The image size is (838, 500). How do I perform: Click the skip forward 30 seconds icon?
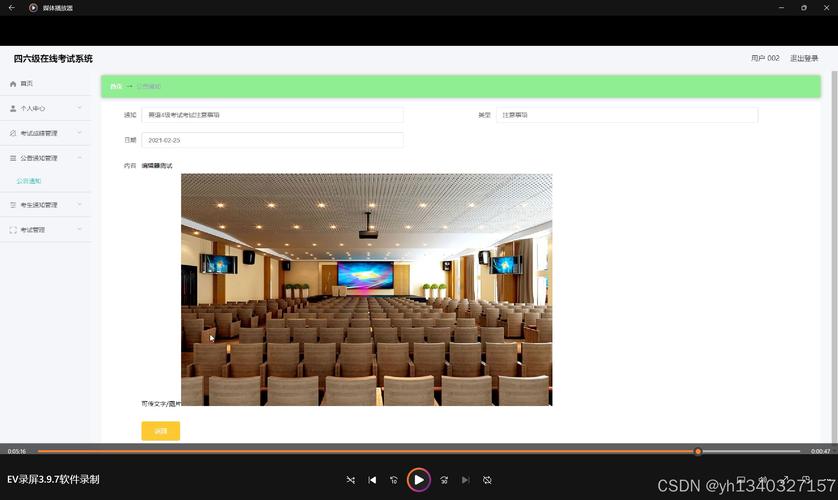(444, 480)
